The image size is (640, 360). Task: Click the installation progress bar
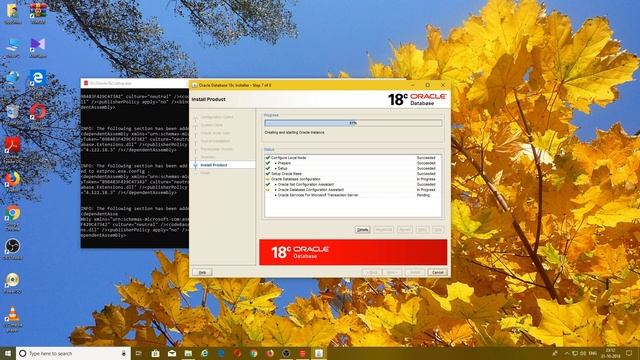pos(353,123)
